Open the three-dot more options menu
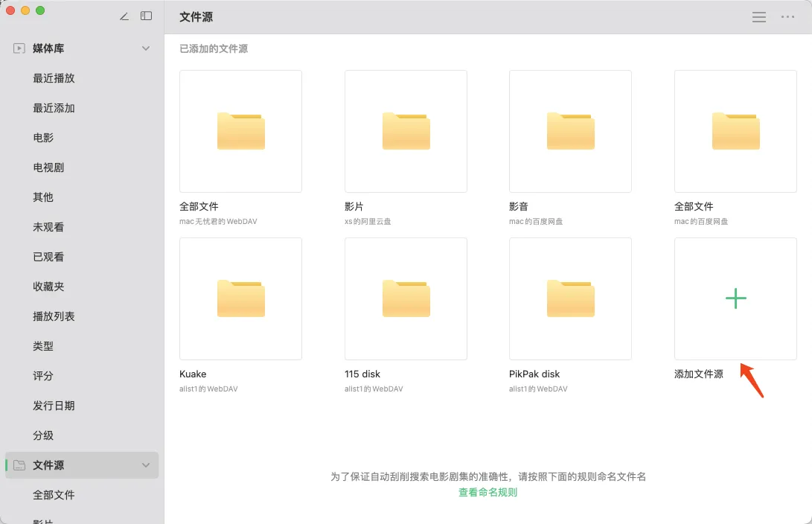812x524 pixels. [x=787, y=17]
